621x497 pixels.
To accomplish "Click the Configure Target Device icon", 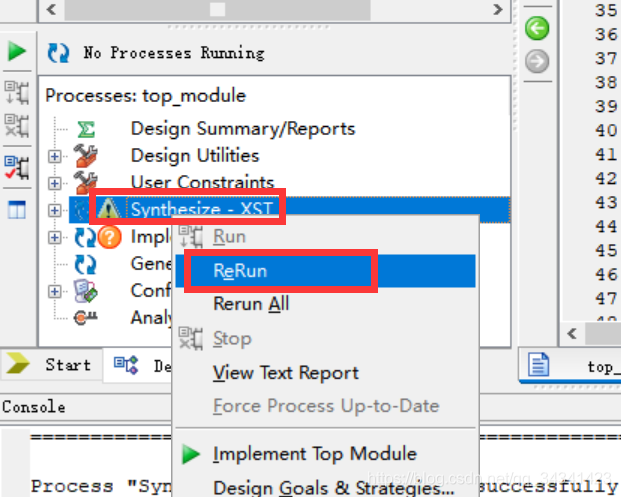I will (x=86, y=291).
